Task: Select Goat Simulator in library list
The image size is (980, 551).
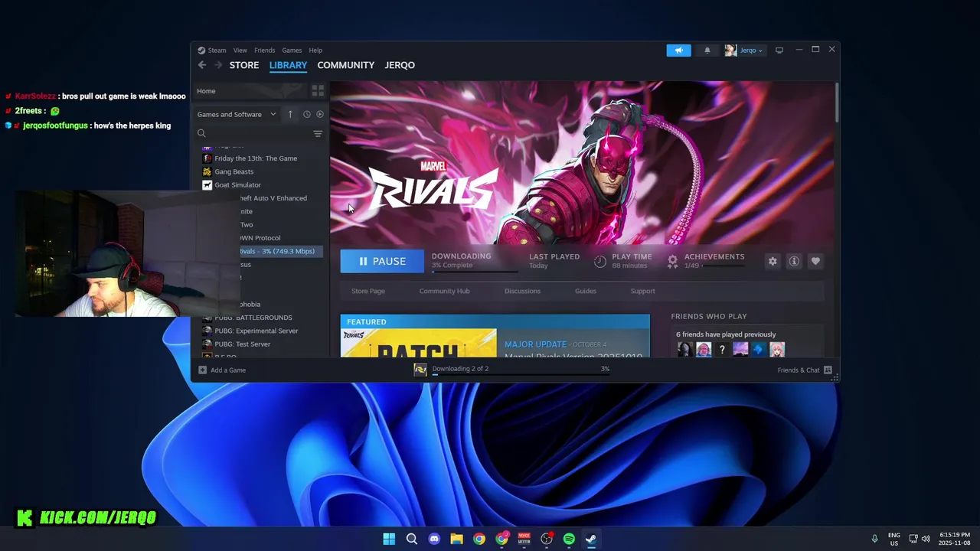Action: tap(237, 184)
